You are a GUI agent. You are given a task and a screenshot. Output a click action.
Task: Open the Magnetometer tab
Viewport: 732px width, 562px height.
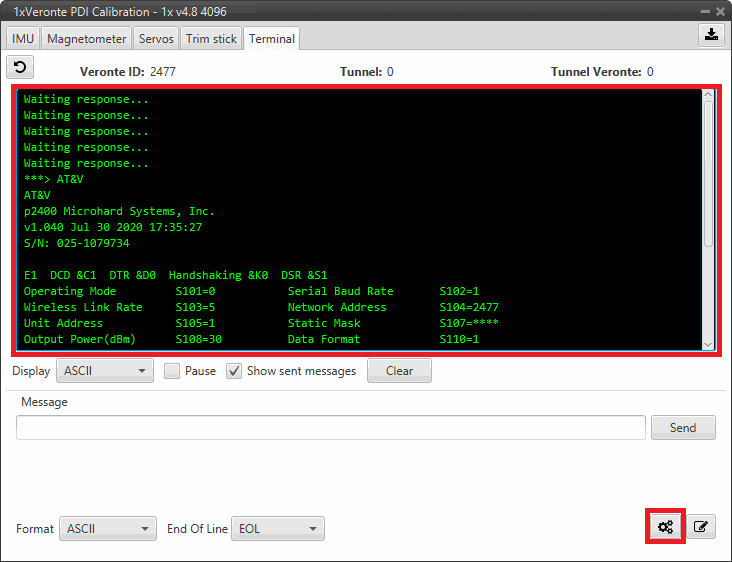click(x=87, y=39)
